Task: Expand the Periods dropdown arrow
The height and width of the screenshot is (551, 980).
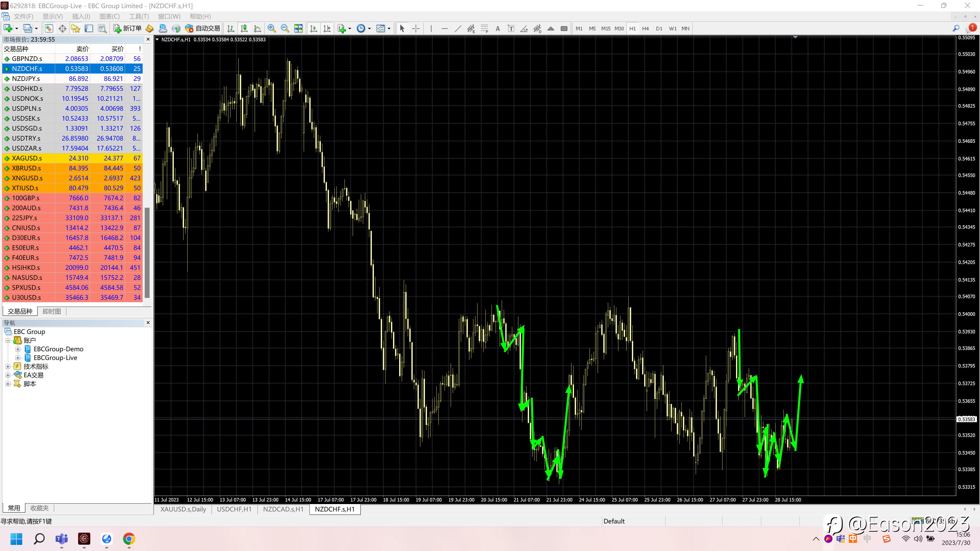Action: (x=369, y=29)
